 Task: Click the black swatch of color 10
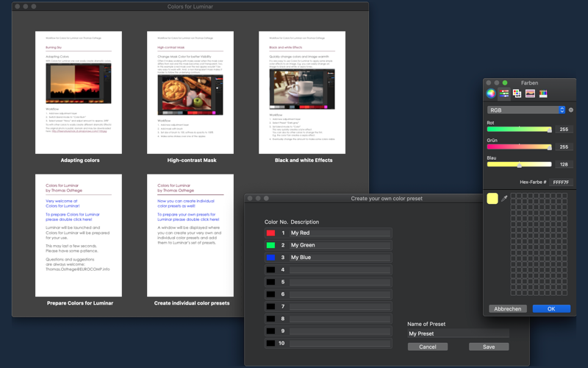click(x=270, y=343)
